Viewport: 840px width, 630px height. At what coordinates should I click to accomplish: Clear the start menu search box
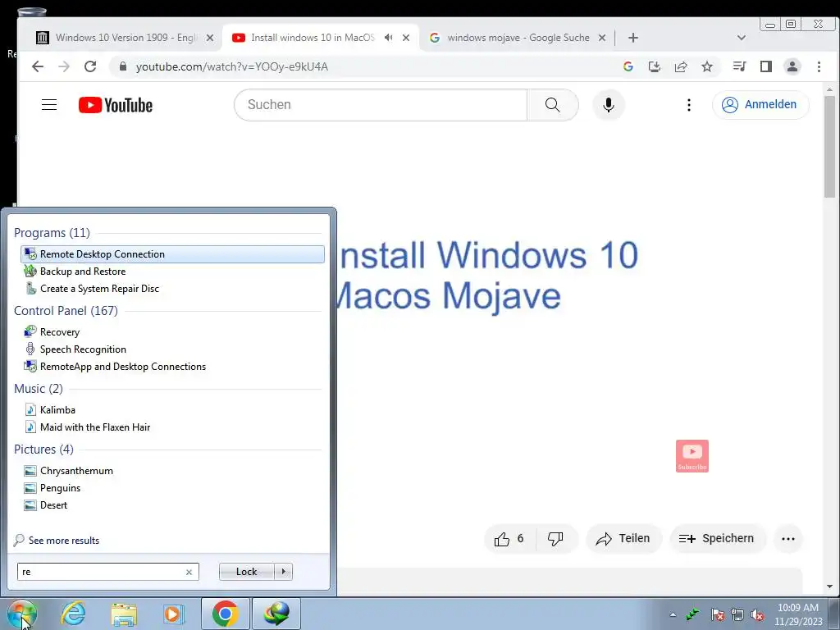189,572
